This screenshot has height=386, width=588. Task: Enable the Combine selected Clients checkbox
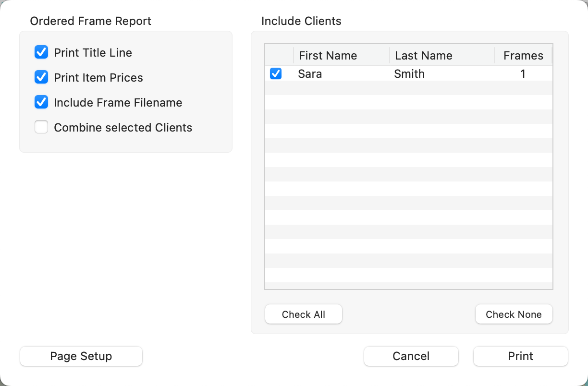[x=41, y=127]
